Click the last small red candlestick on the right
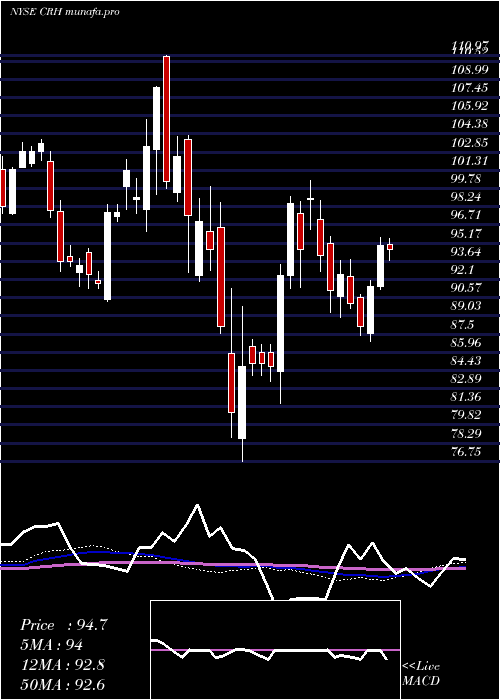The image size is (500, 700). pos(390,247)
